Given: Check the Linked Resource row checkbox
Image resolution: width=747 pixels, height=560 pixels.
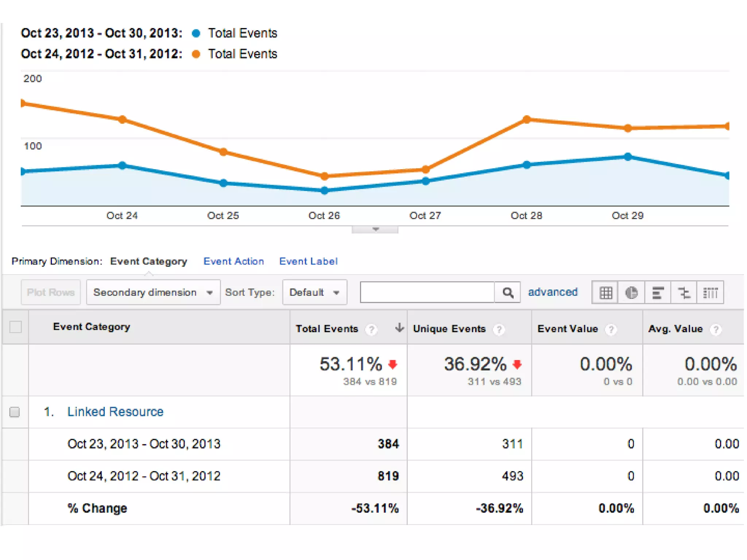Looking at the screenshot, I should click(15, 412).
